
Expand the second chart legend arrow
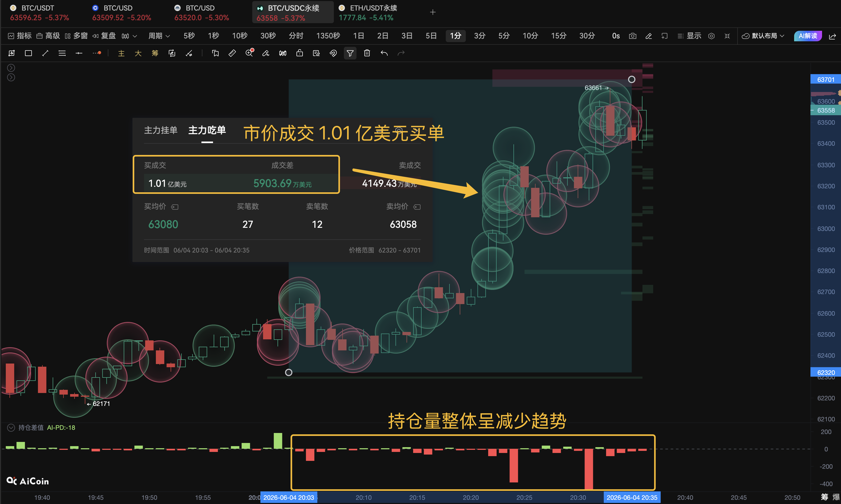[x=11, y=77]
